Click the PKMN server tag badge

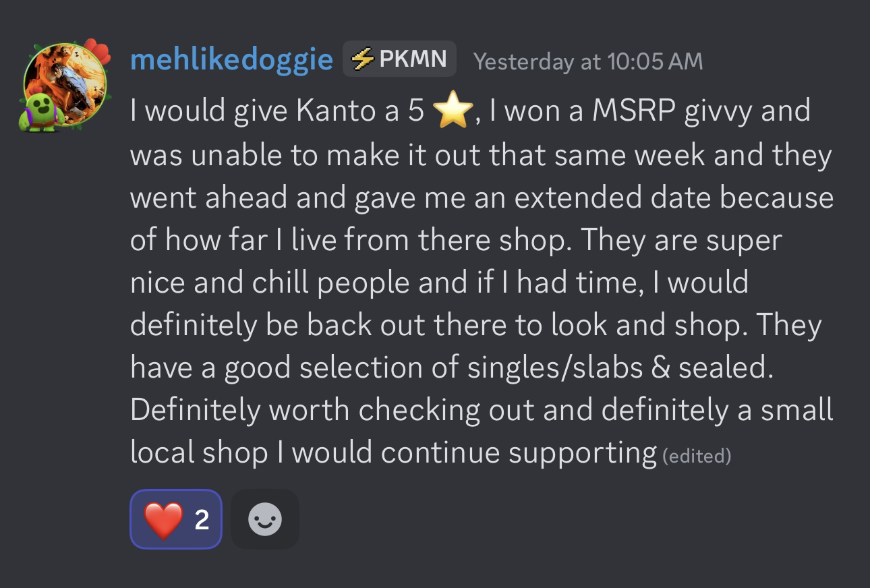coord(399,59)
